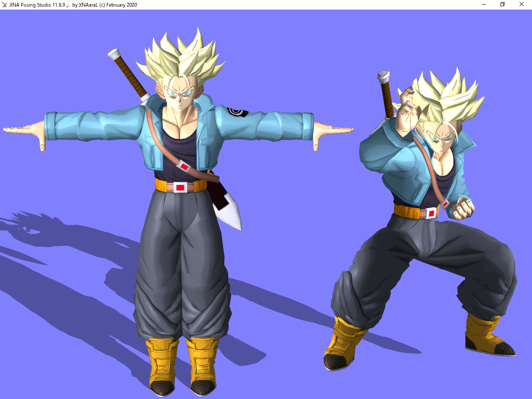Click the belt buckle of the crouching model
The image size is (532, 399).
pos(430,213)
